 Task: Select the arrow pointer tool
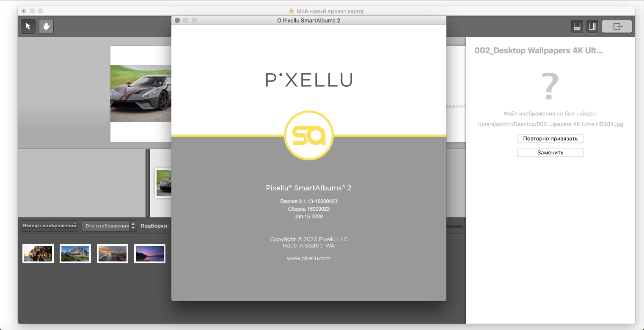pyautogui.click(x=28, y=26)
